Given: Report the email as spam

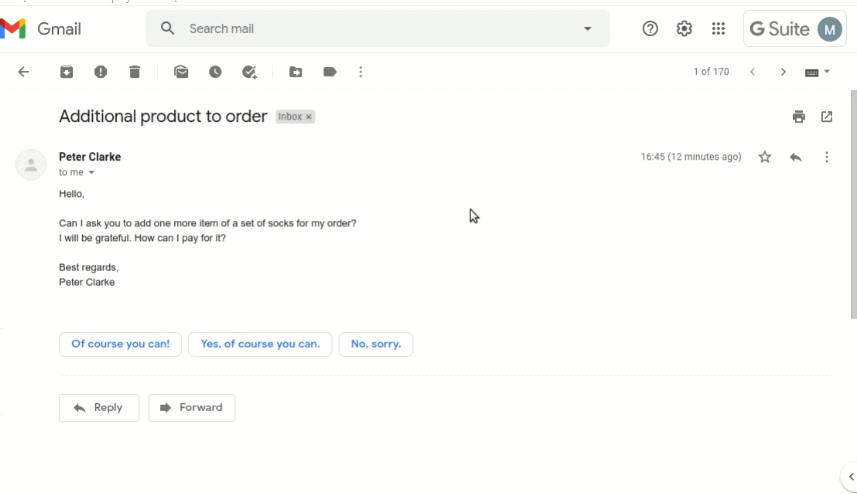Looking at the screenshot, I should coord(101,72).
